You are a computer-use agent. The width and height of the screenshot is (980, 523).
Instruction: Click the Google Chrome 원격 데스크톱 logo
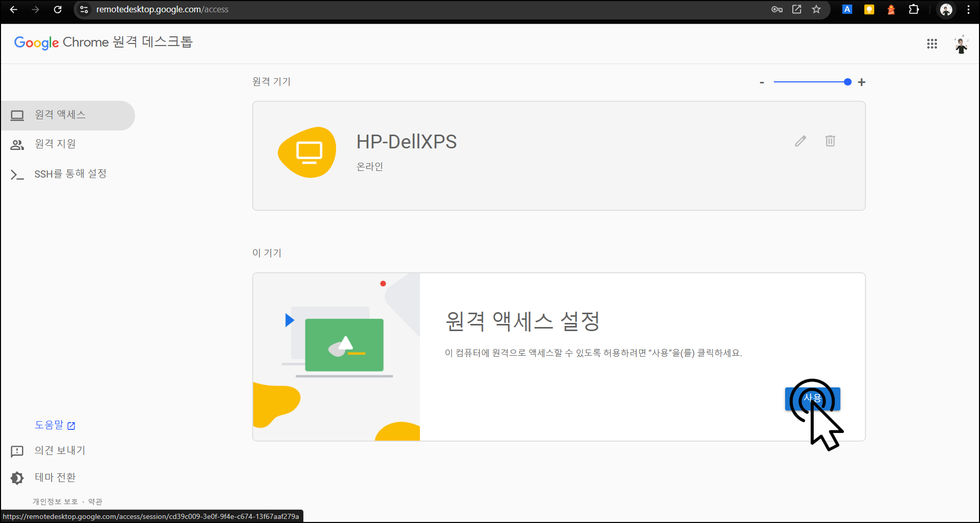pos(103,42)
